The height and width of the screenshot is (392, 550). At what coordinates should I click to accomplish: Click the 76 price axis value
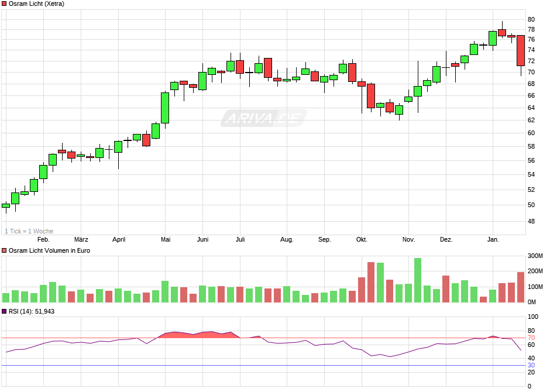pos(531,40)
